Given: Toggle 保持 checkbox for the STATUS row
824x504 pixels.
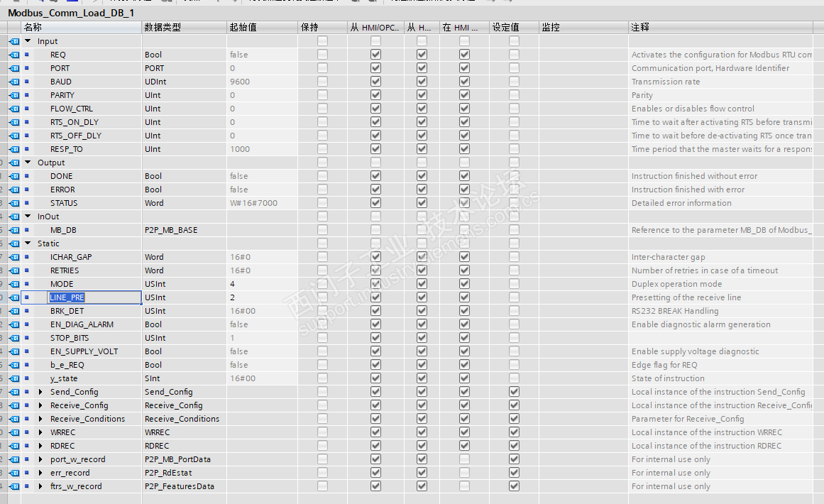Looking at the screenshot, I should click(x=323, y=203).
